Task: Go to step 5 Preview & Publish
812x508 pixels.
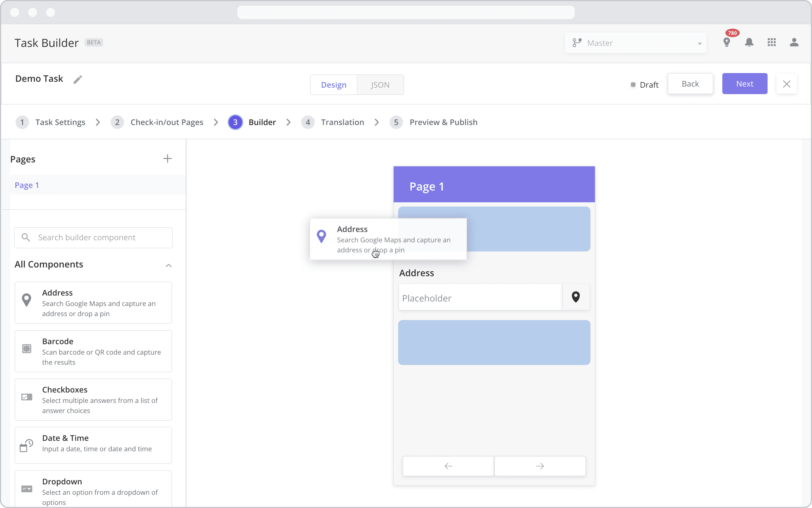Action: (x=434, y=122)
